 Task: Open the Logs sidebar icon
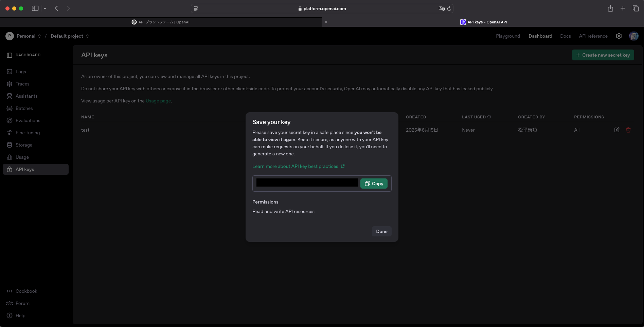[x=10, y=72]
